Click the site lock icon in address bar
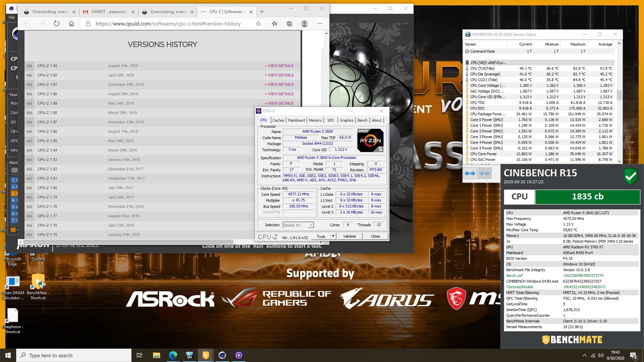 click(88, 23)
